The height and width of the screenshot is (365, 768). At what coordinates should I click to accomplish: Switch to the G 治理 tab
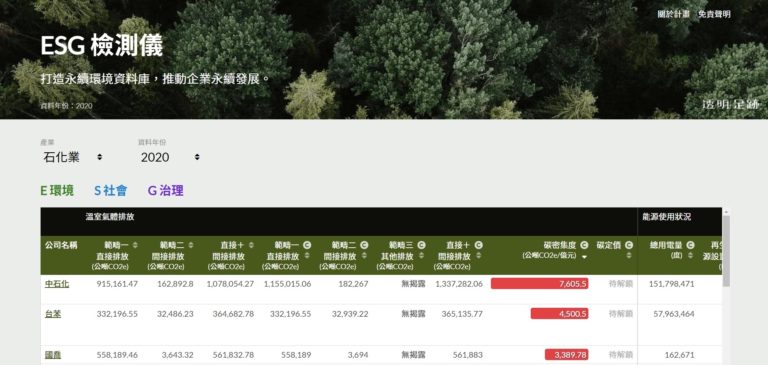pyautogui.click(x=166, y=191)
